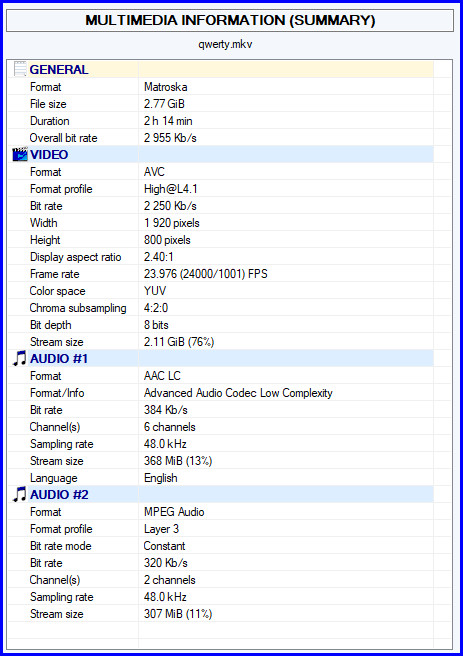Select the 23.976 (24000/1001) FPS value
The width and height of the screenshot is (463, 656).
206,274
